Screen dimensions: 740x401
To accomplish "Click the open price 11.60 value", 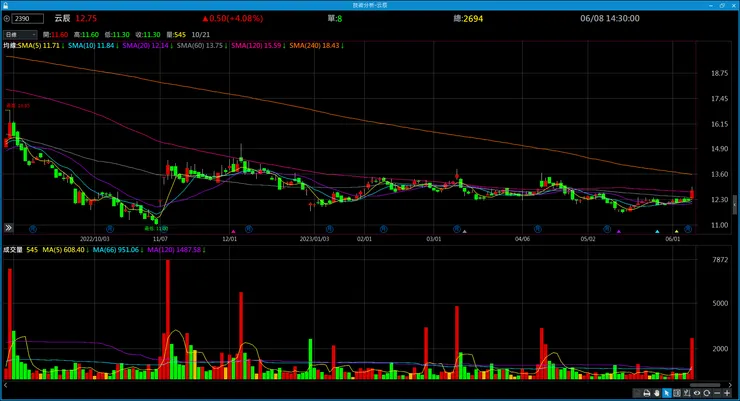I will pyautogui.click(x=60, y=35).
